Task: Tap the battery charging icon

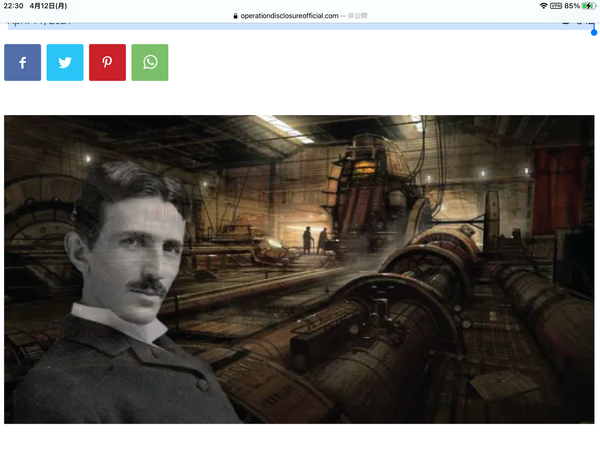Action: pyautogui.click(x=588, y=6)
